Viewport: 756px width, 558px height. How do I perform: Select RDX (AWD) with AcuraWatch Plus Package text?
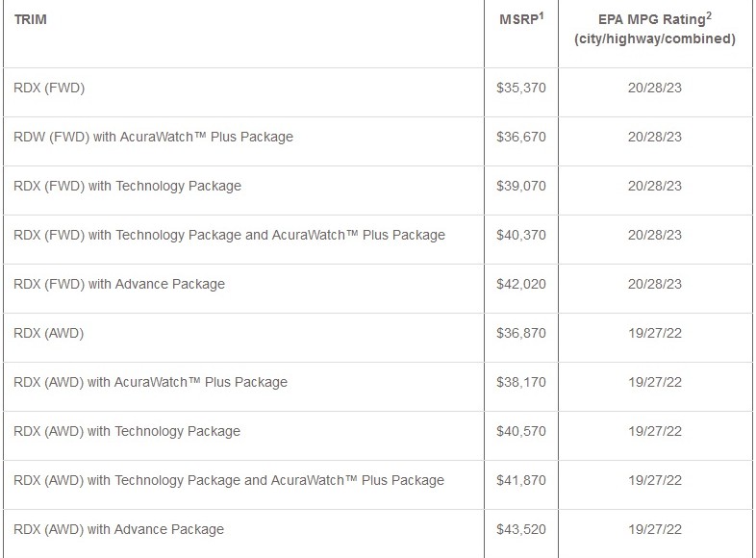pyautogui.click(x=151, y=382)
